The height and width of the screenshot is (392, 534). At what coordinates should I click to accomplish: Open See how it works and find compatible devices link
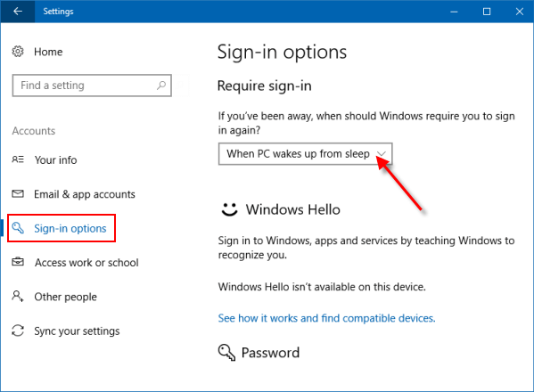[326, 318]
